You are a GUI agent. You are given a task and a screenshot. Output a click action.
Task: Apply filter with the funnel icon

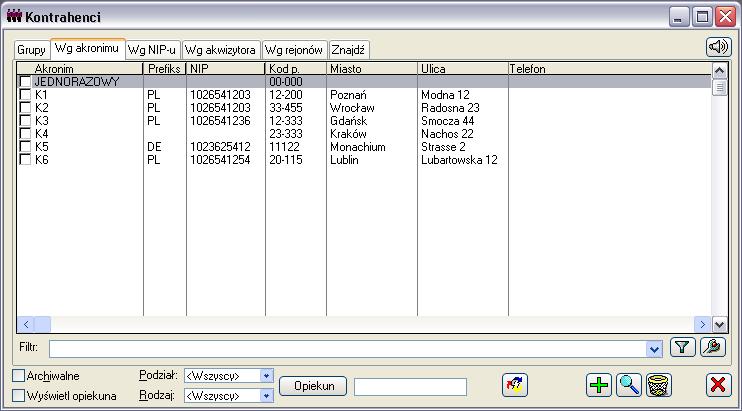(x=682, y=348)
